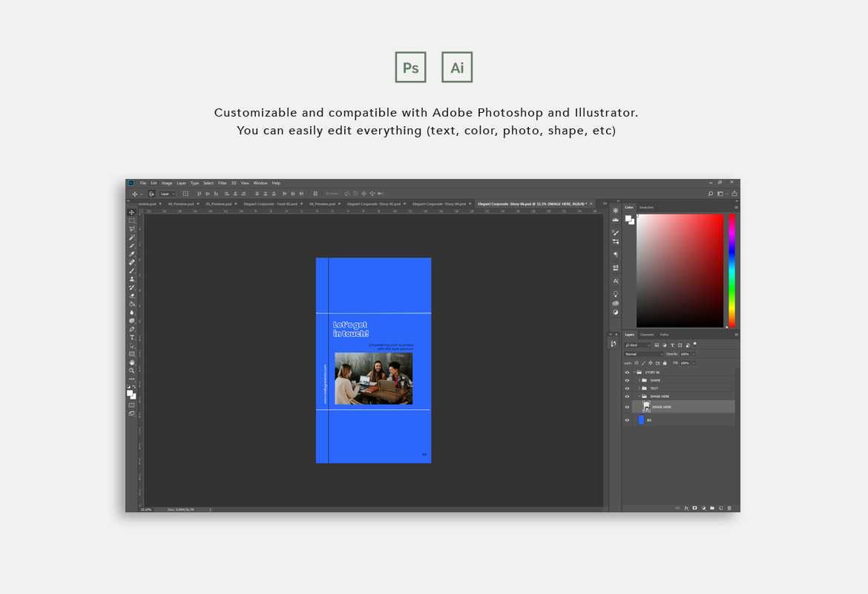Pick a color in the red color field
The height and width of the screenshot is (594, 868).
pos(680,270)
